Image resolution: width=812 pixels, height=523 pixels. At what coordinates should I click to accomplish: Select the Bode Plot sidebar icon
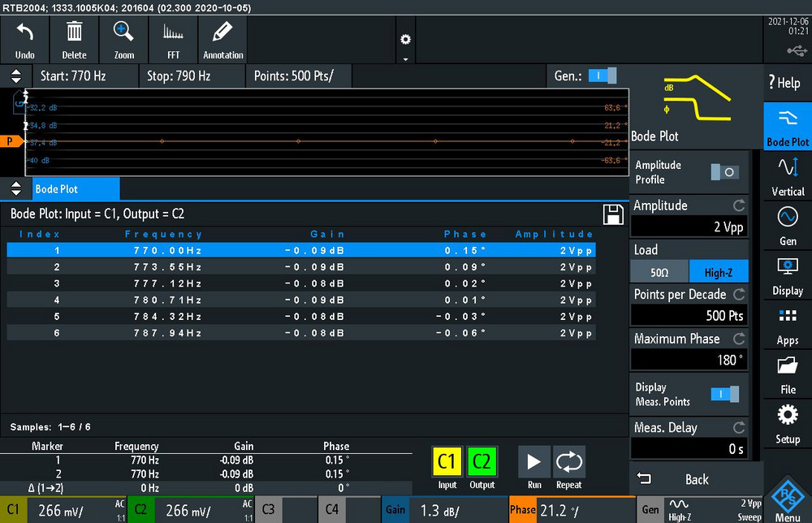787,127
